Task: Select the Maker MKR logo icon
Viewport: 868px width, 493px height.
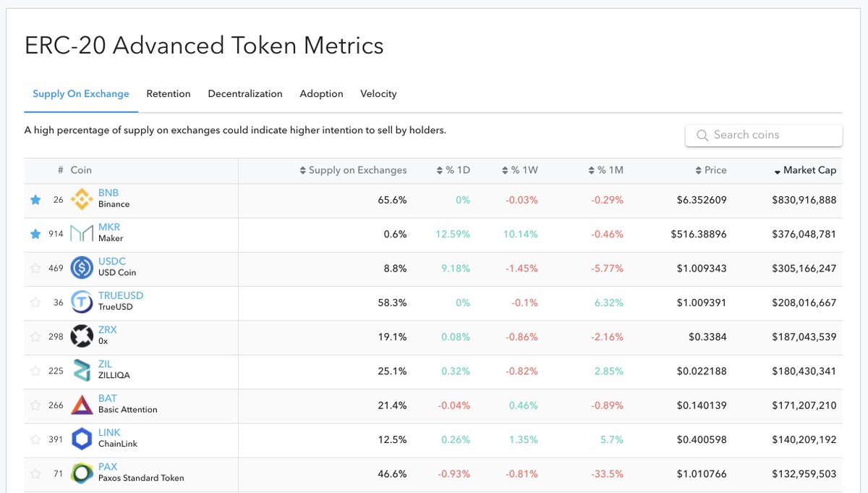Action: [82, 233]
